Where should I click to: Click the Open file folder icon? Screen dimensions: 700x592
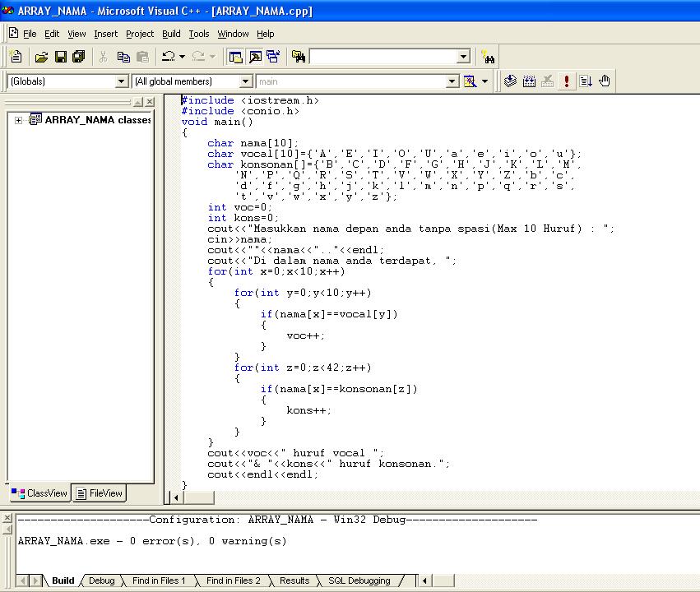(x=41, y=57)
